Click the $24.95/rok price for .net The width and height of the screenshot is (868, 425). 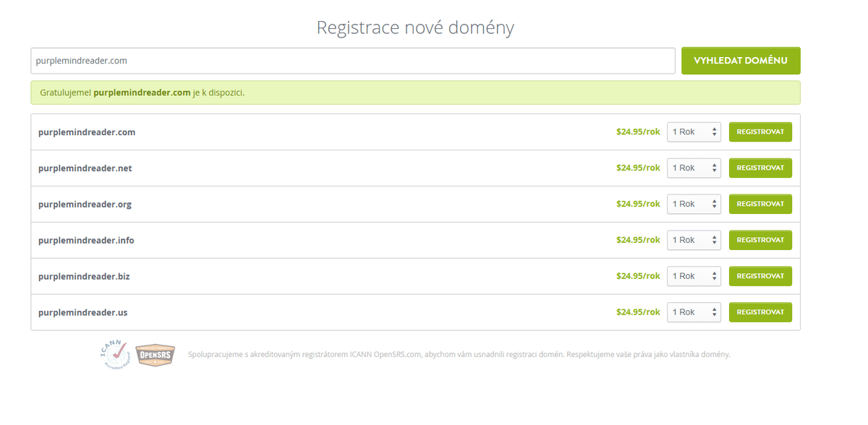coord(638,168)
